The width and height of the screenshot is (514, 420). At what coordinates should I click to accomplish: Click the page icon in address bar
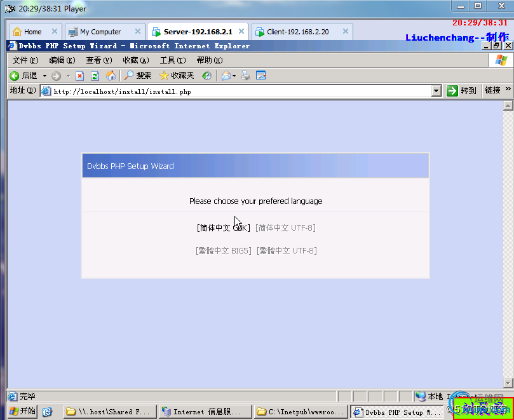[x=46, y=91]
